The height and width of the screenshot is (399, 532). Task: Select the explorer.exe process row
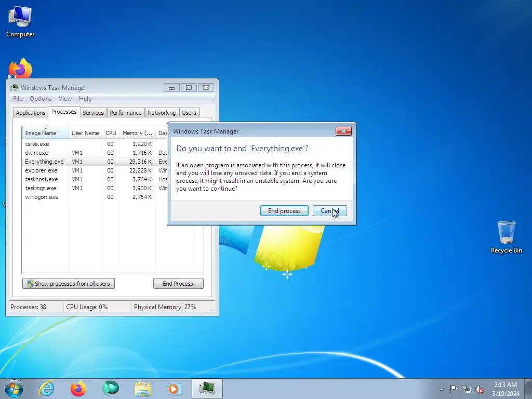click(95, 170)
